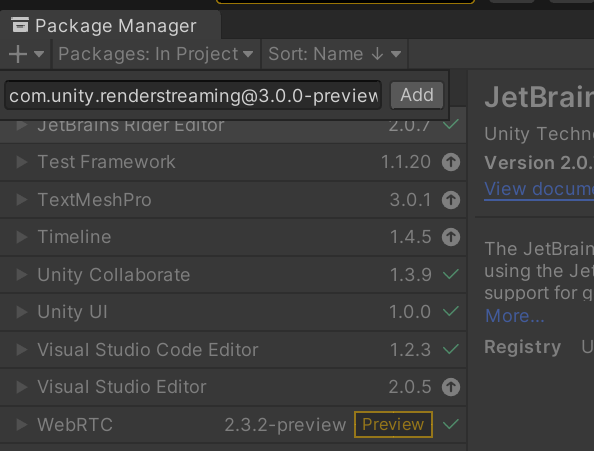Open the View documentation link
This screenshot has width=594, height=451.
539,189
